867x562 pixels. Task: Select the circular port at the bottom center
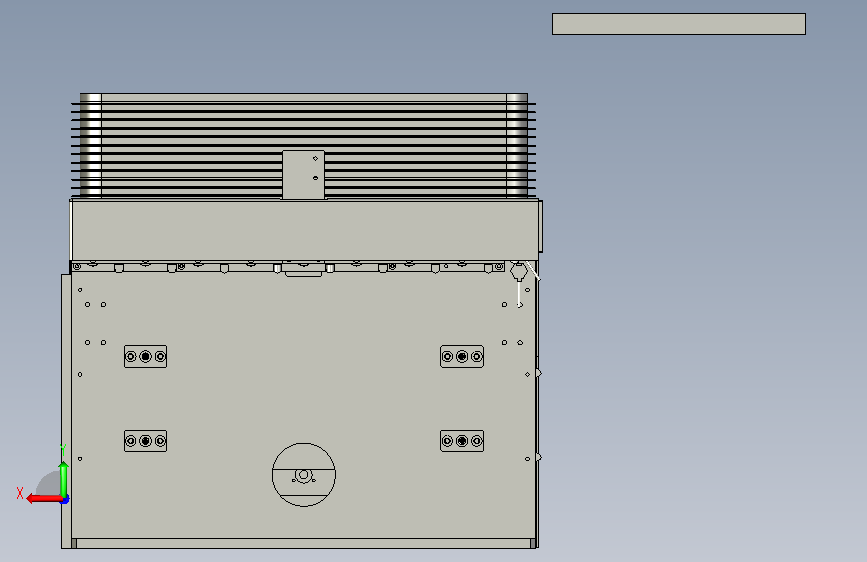click(x=304, y=475)
